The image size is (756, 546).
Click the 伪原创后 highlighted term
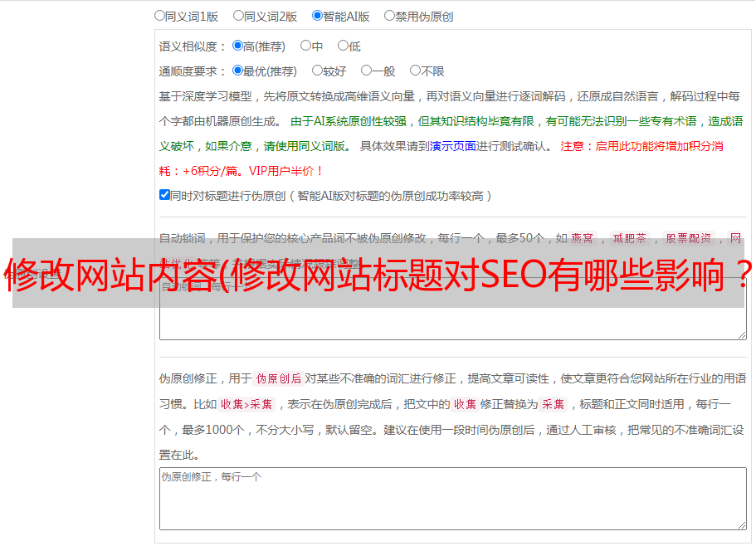(279, 378)
